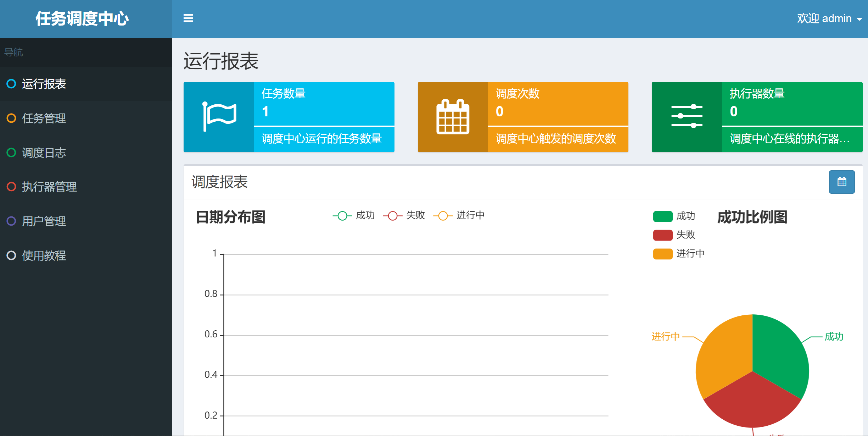Click 调度中心运行的任务数量 description text
868x436 pixels.
point(322,139)
